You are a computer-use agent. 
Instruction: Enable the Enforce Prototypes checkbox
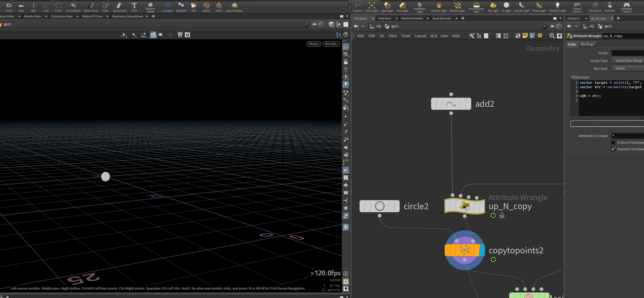tap(613, 142)
